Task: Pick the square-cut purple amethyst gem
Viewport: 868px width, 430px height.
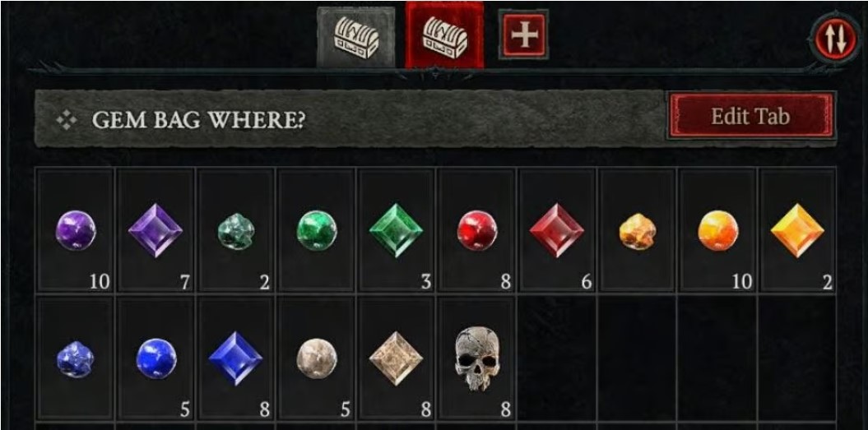Action: pos(155,230)
